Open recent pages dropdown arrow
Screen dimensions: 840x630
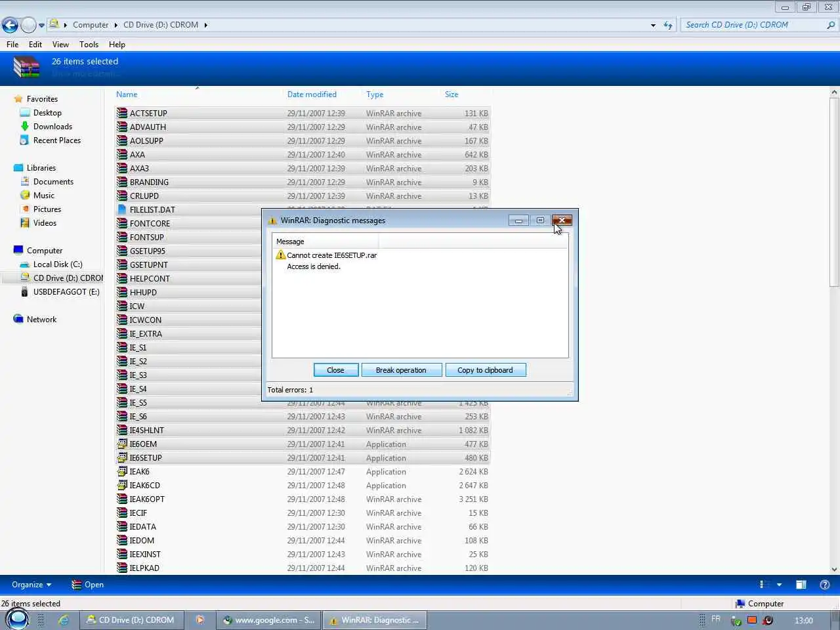point(41,26)
